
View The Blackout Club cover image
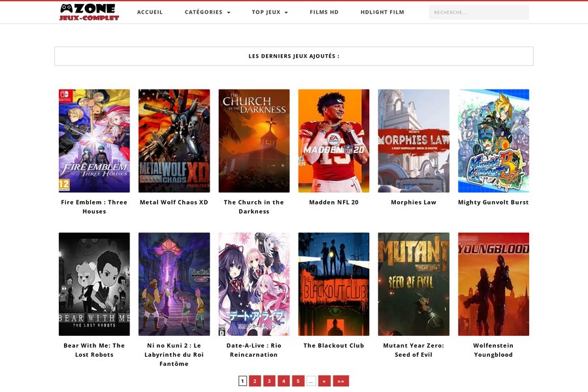click(334, 284)
